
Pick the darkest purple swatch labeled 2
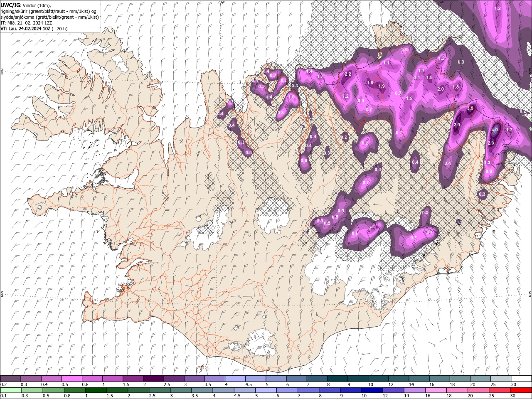click(x=153, y=379)
